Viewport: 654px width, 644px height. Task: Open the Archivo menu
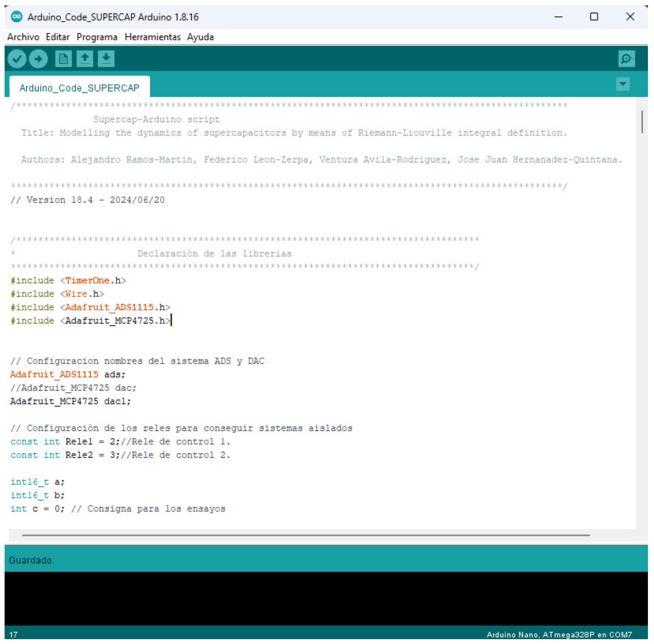point(23,37)
